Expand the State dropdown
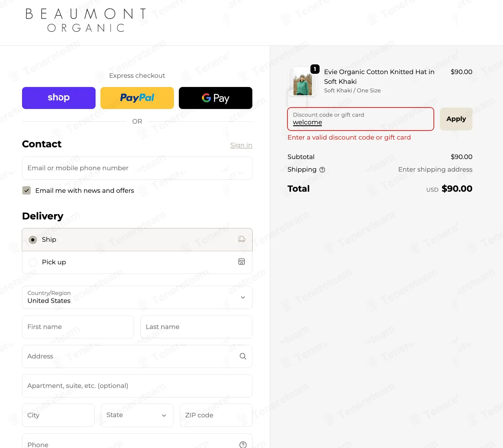Viewport: 503px width, 448px height. [x=137, y=415]
